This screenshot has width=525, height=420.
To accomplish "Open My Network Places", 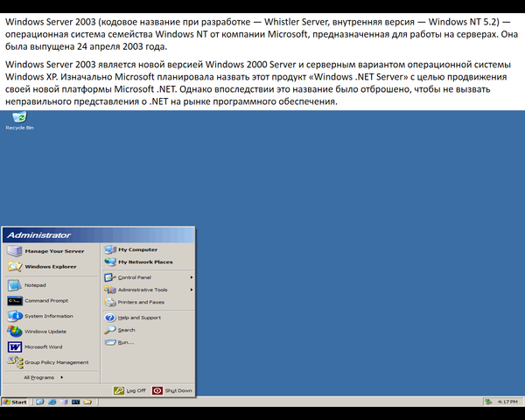I will pyautogui.click(x=144, y=262).
